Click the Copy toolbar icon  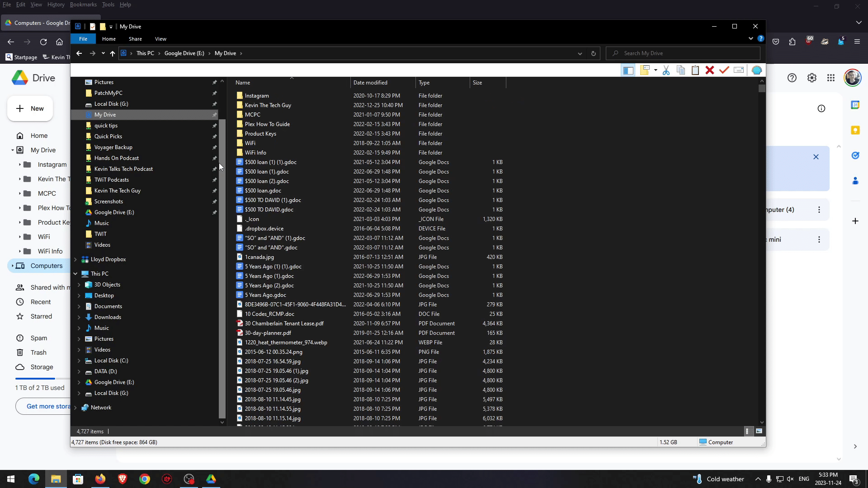(x=681, y=70)
